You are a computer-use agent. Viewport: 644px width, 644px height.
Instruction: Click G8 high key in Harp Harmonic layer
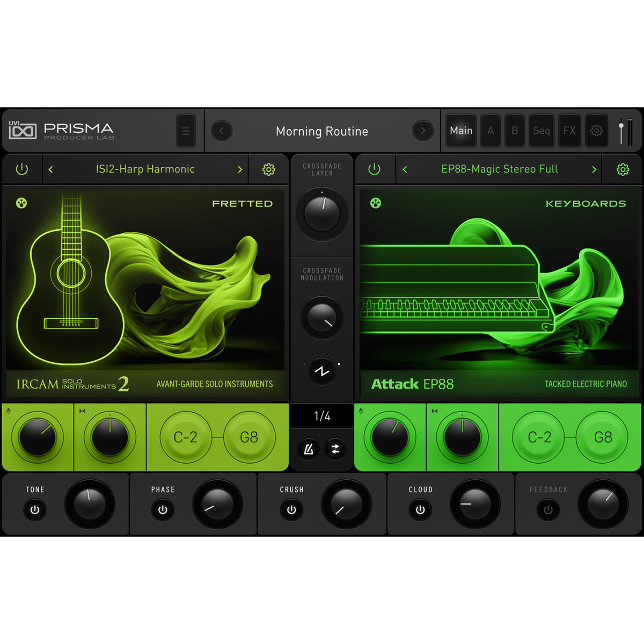249,437
